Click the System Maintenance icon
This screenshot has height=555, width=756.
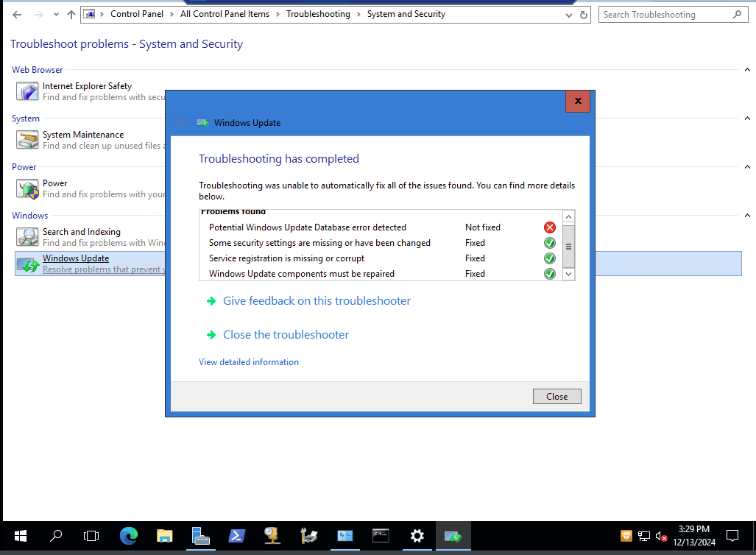[x=27, y=140]
